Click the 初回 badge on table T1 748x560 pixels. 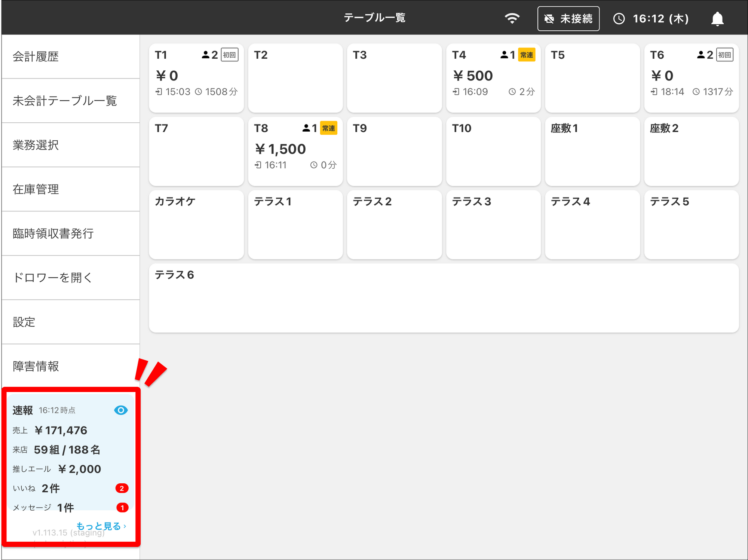pos(229,55)
